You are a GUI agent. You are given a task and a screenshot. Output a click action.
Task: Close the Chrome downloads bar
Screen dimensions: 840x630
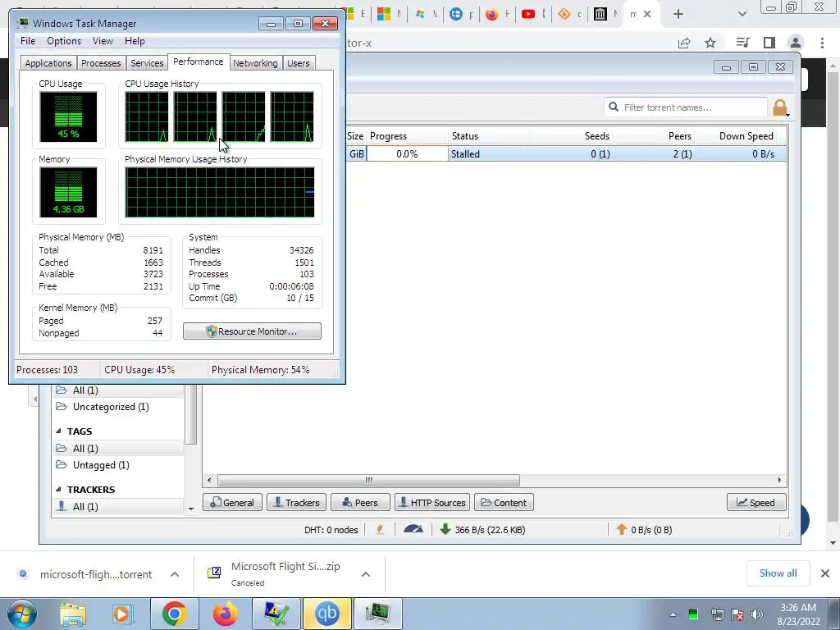pos(825,573)
